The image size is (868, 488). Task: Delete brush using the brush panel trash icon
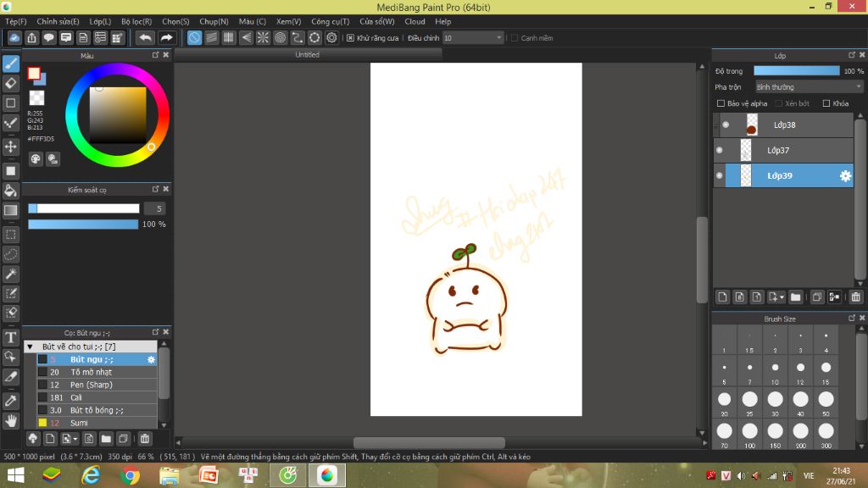144,439
